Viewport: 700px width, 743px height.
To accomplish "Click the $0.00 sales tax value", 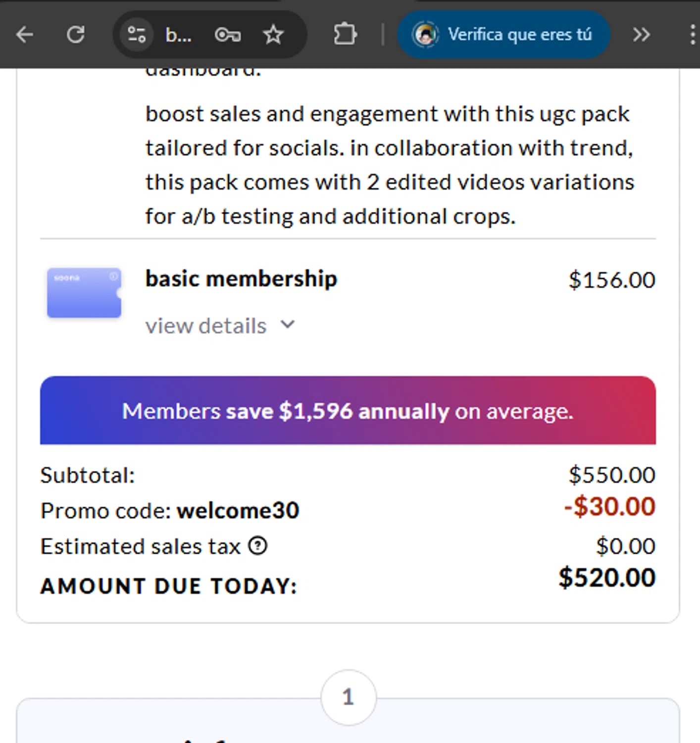I will [x=626, y=546].
